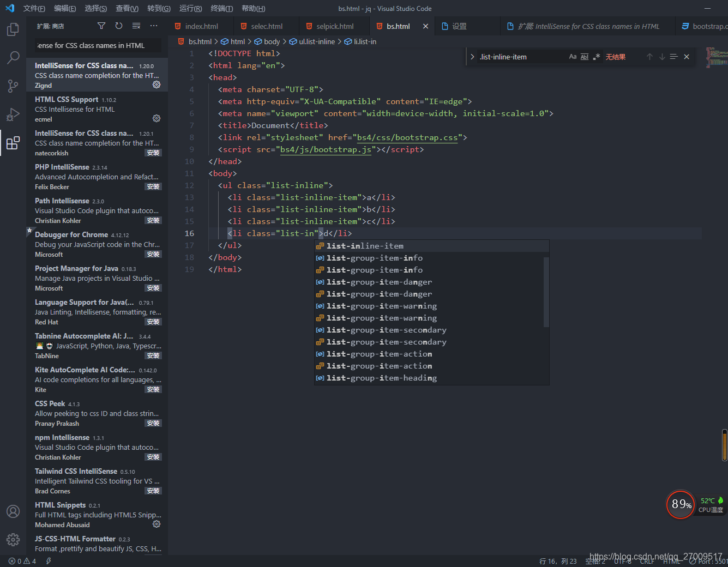This screenshot has height=567, width=728.
Task: Open gear menu for HTML Snippets extension
Action: pos(157,524)
